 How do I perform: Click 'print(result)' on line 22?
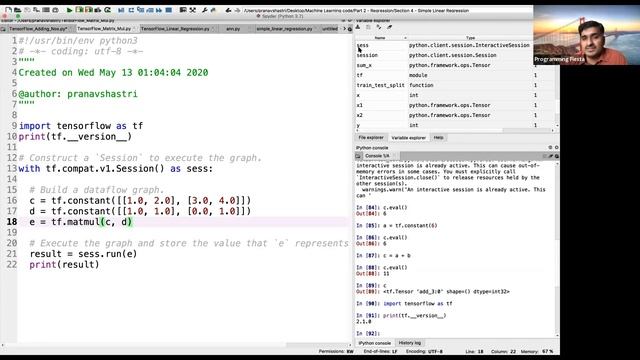pos(64,264)
